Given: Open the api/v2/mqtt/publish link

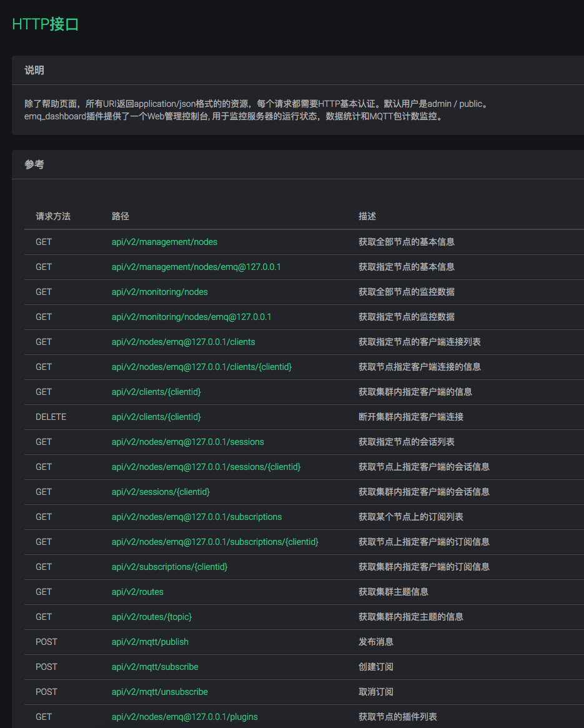Looking at the screenshot, I should 150,642.
